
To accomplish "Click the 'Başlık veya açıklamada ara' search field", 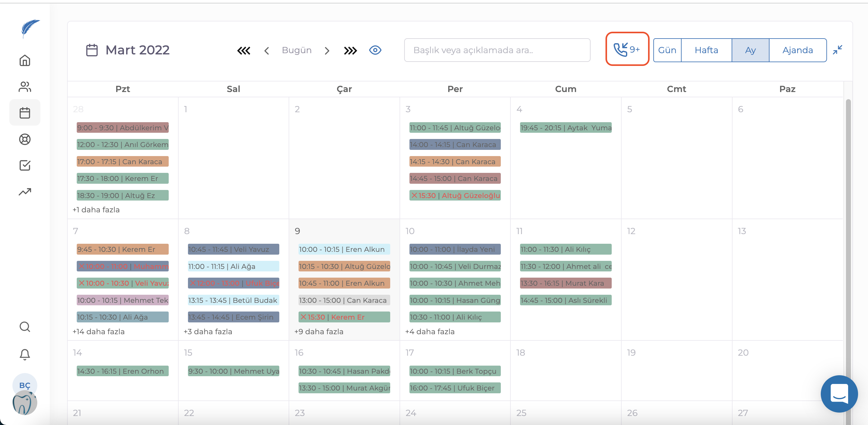I will [x=497, y=50].
